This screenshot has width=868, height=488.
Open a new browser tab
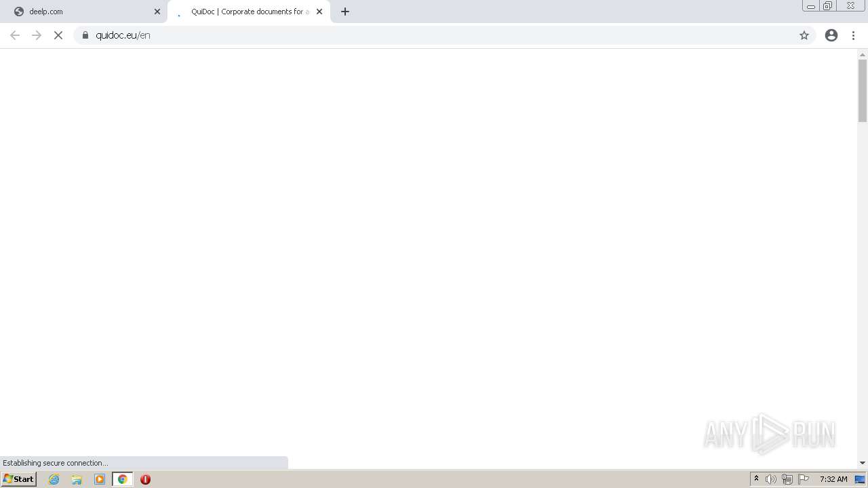pos(345,12)
